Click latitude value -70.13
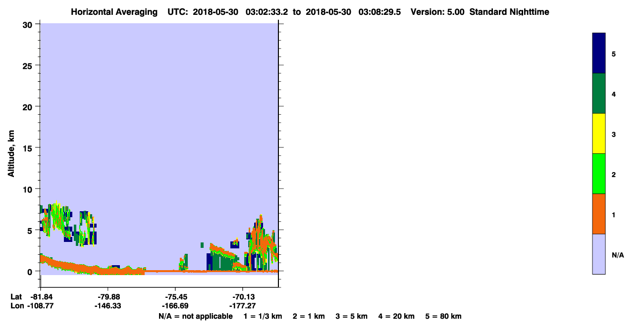The width and height of the screenshot is (644, 330). click(x=242, y=297)
